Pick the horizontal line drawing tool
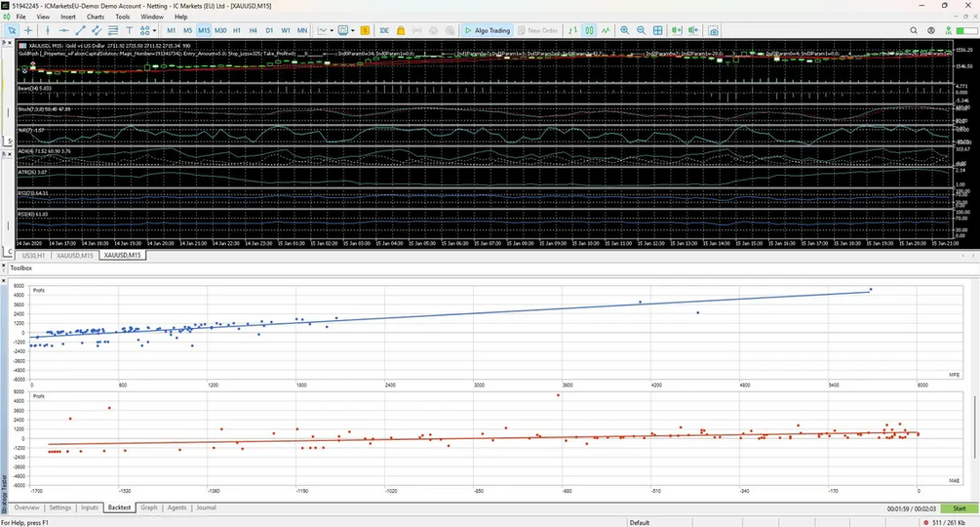The image size is (980, 527). tap(63, 30)
